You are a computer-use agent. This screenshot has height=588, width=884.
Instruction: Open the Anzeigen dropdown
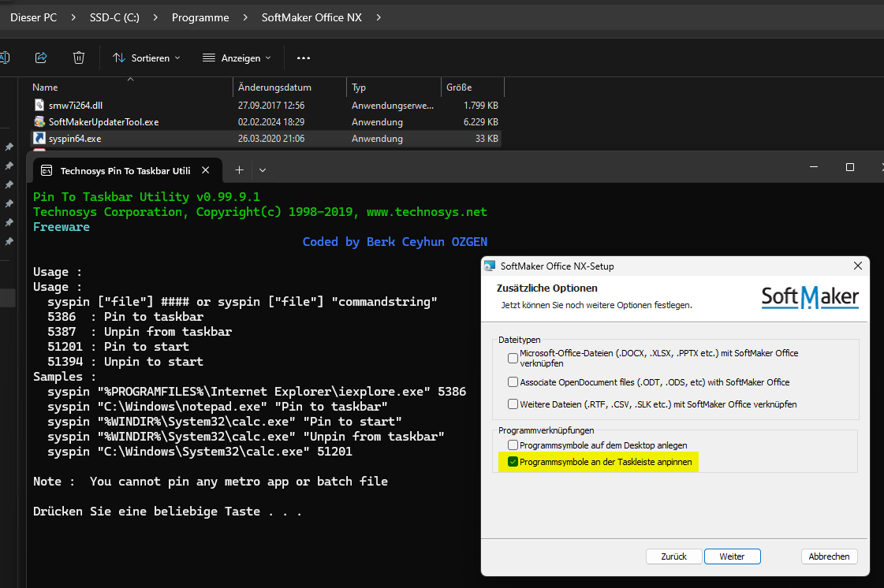coord(237,58)
